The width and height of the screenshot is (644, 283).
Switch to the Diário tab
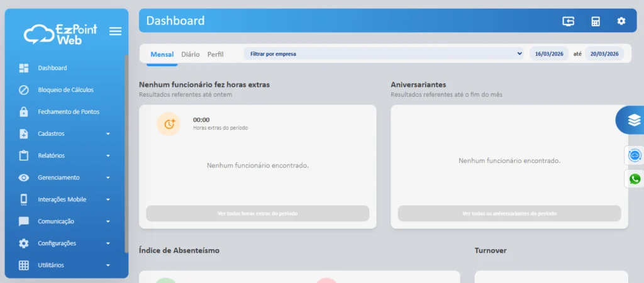point(191,54)
